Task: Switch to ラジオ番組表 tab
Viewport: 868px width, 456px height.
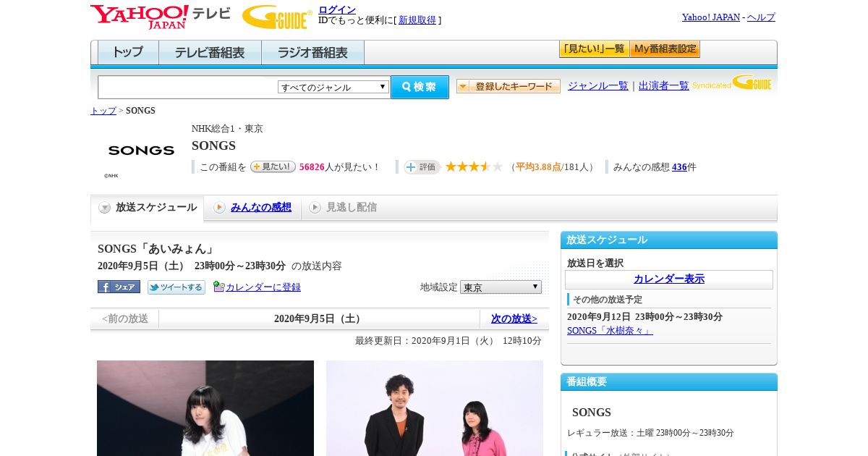Action: [313, 53]
